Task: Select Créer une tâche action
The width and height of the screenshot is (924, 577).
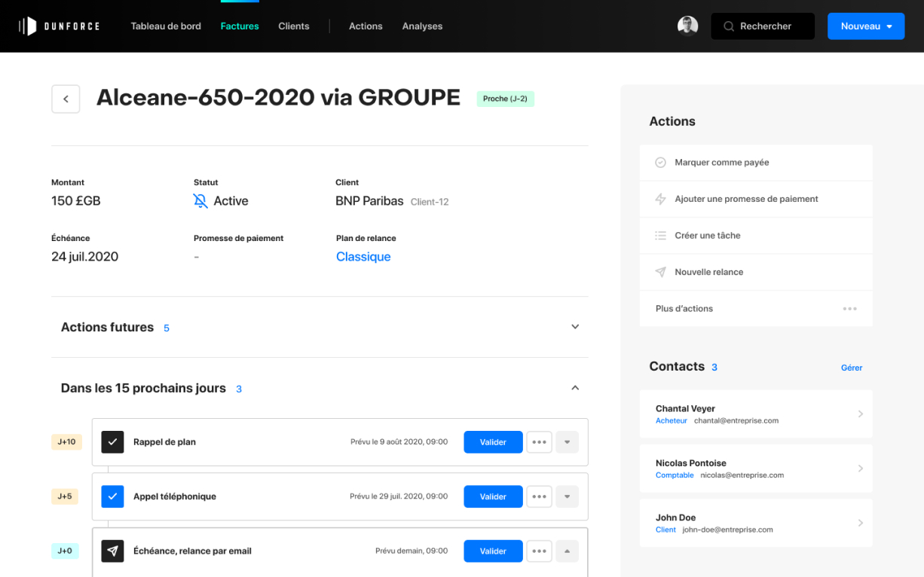Action: [756, 236]
